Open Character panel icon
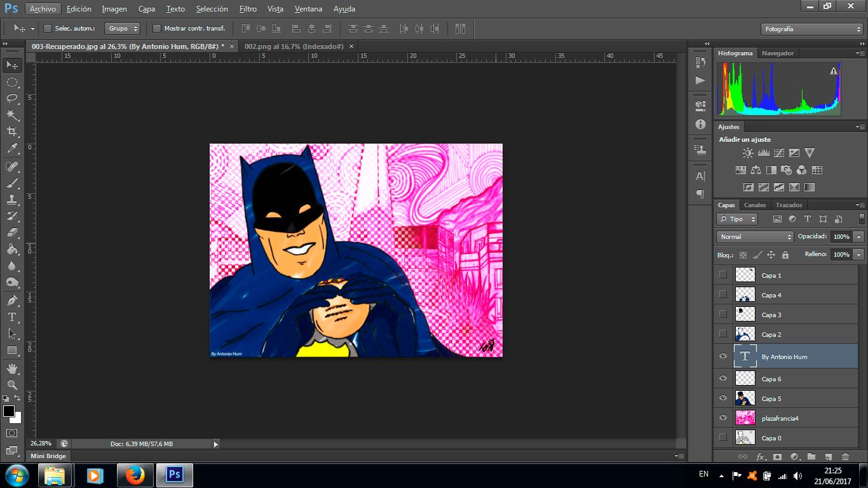Screen dimensions: 868x488 [700, 177]
